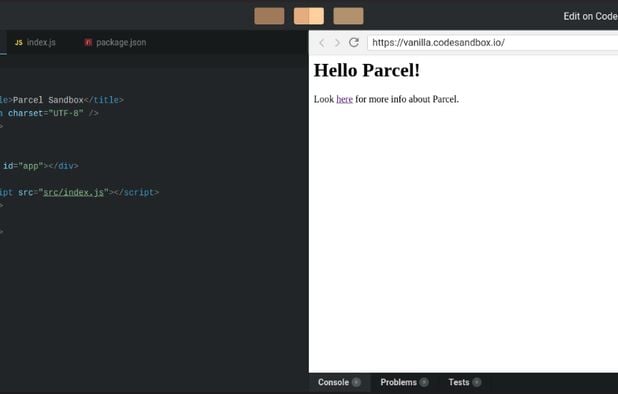Follow the 'here' link about Parcel

(344, 99)
